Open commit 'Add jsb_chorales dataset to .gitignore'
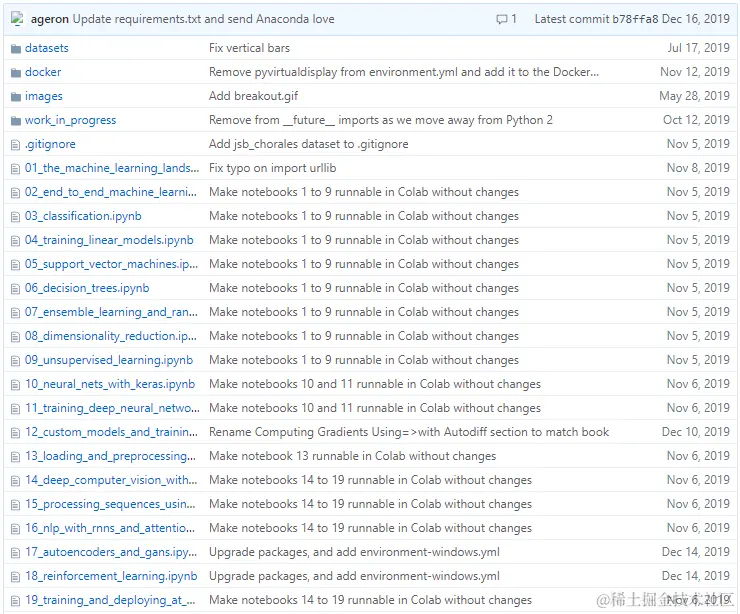Viewport: 740px width, 614px height. (309, 144)
